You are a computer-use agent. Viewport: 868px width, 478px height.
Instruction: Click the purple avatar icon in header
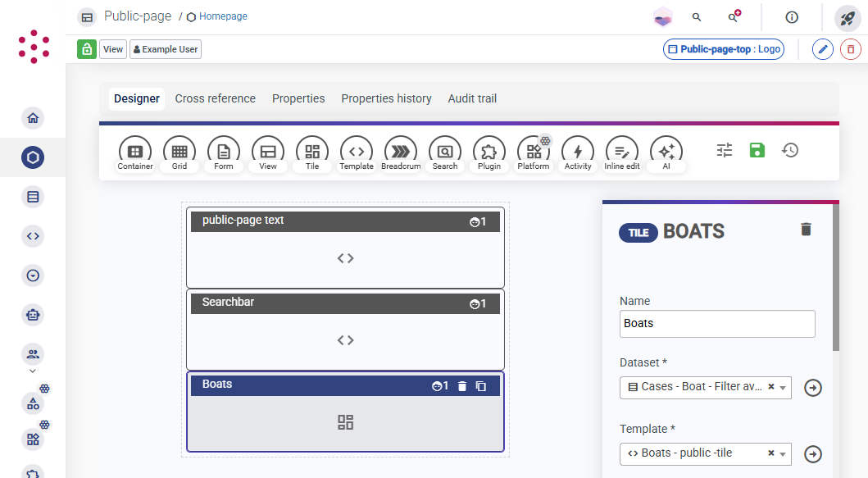tap(662, 18)
